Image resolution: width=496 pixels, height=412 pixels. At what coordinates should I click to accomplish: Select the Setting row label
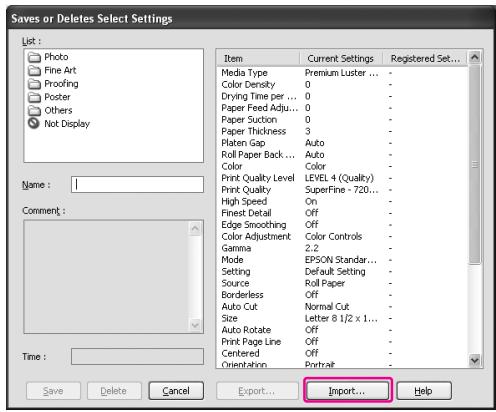pos(236,271)
